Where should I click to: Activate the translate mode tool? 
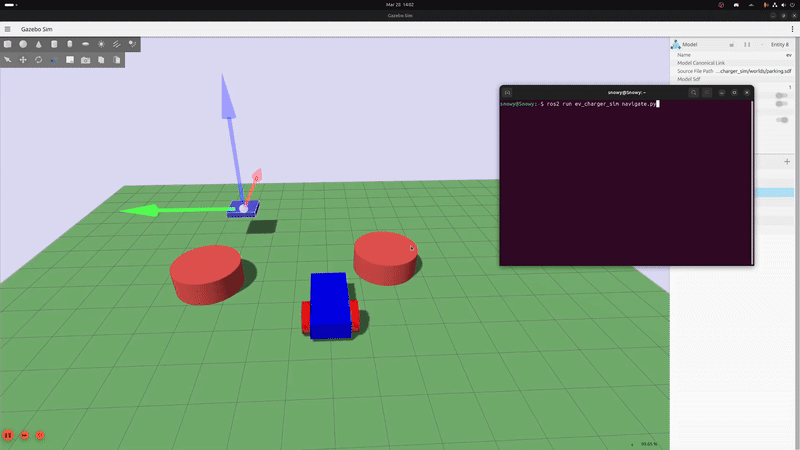click(23, 60)
